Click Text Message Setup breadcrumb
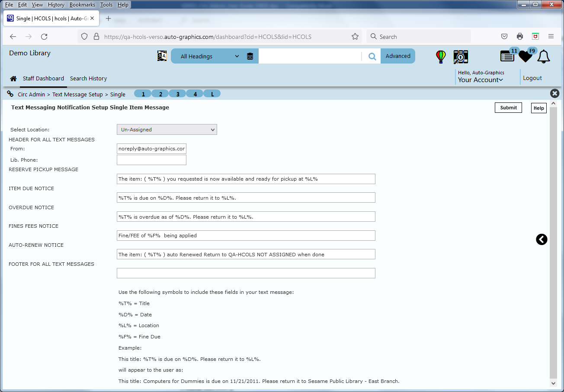 (x=77, y=94)
